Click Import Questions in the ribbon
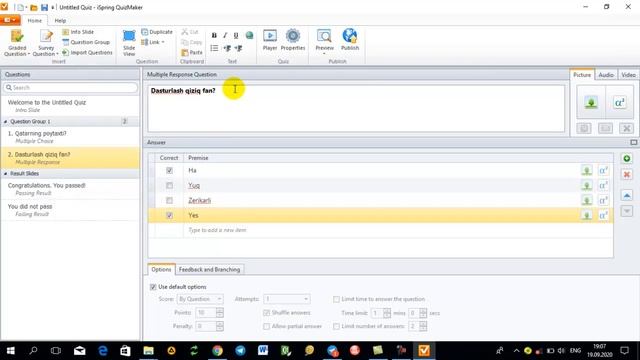The height and width of the screenshot is (360, 640). point(87,53)
